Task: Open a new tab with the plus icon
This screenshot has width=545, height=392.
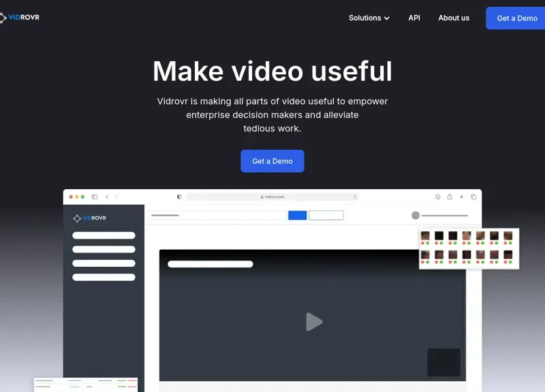Action: click(x=463, y=197)
